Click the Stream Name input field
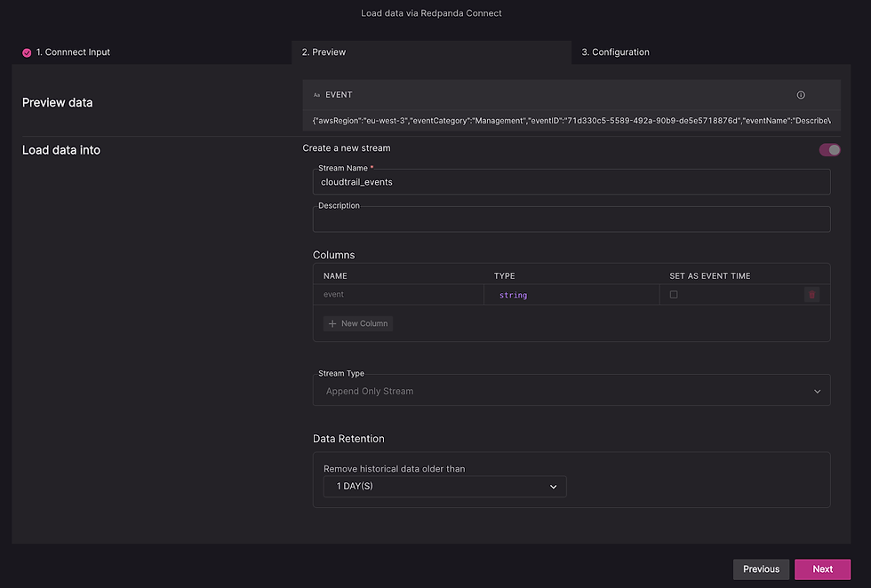Screen dimensions: 871x588 pyautogui.click(x=571, y=182)
